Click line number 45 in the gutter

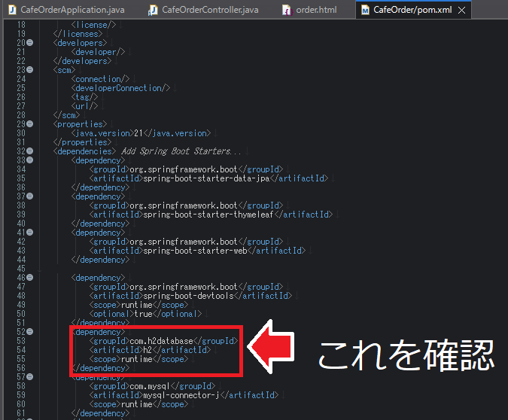[x=20, y=269]
